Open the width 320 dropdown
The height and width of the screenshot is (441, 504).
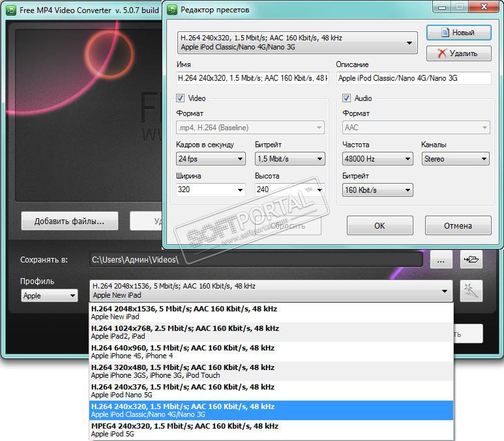[211, 190]
